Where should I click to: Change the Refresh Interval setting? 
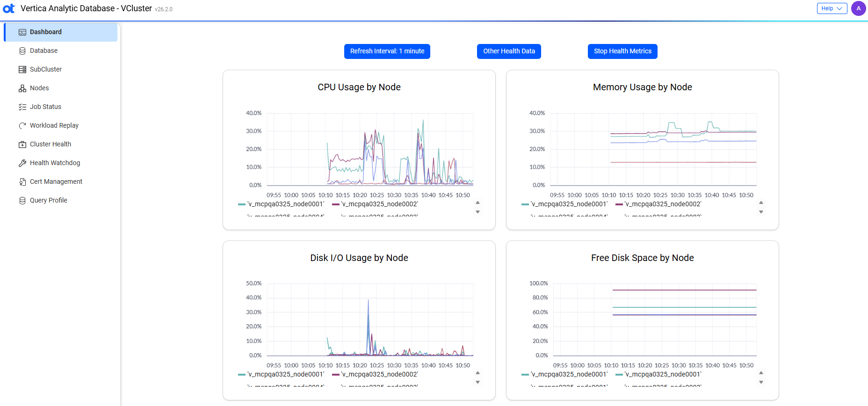point(387,51)
